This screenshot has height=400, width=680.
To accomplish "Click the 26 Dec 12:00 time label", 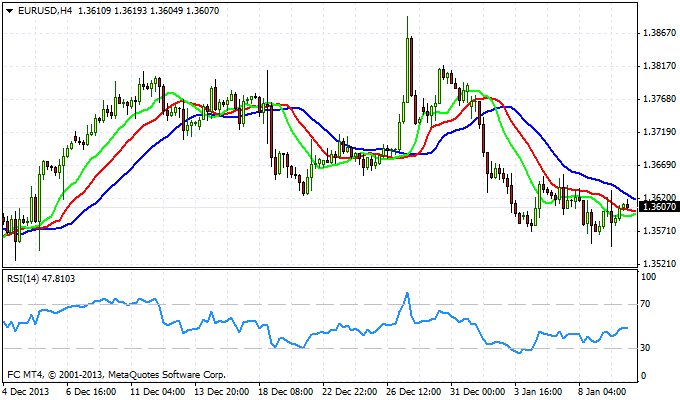I will (414, 392).
